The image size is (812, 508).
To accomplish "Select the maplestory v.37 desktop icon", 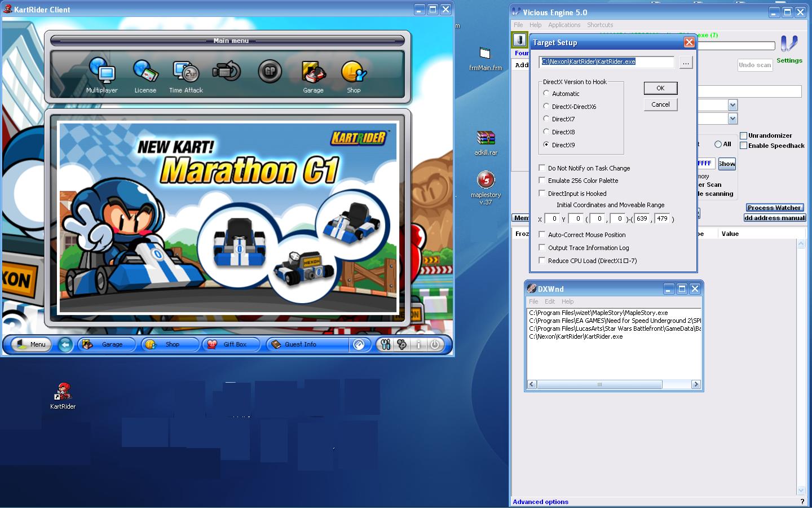I will (486, 189).
